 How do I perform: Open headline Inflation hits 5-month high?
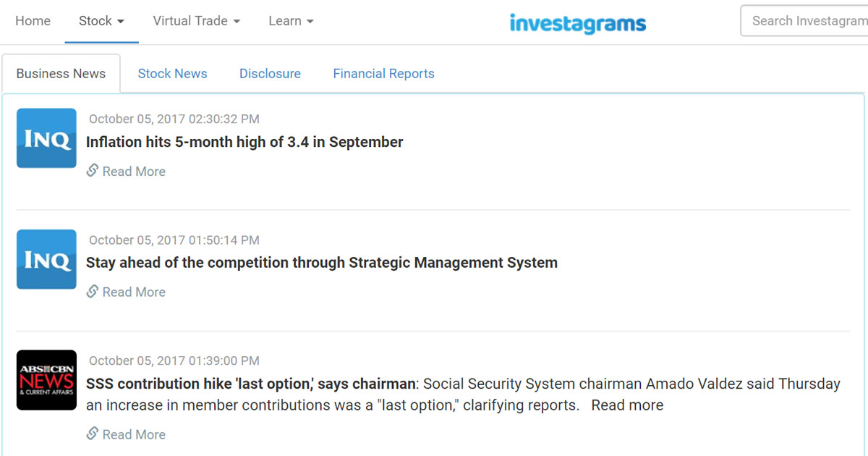[244, 143]
